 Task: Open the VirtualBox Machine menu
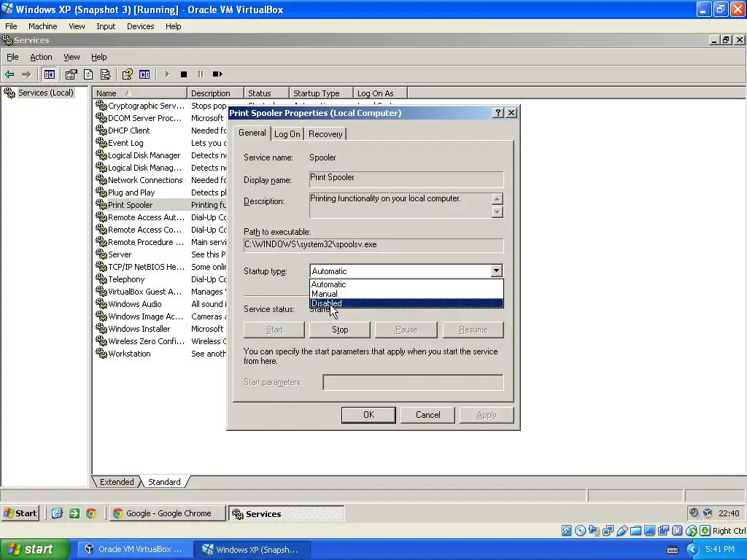point(43,27)
